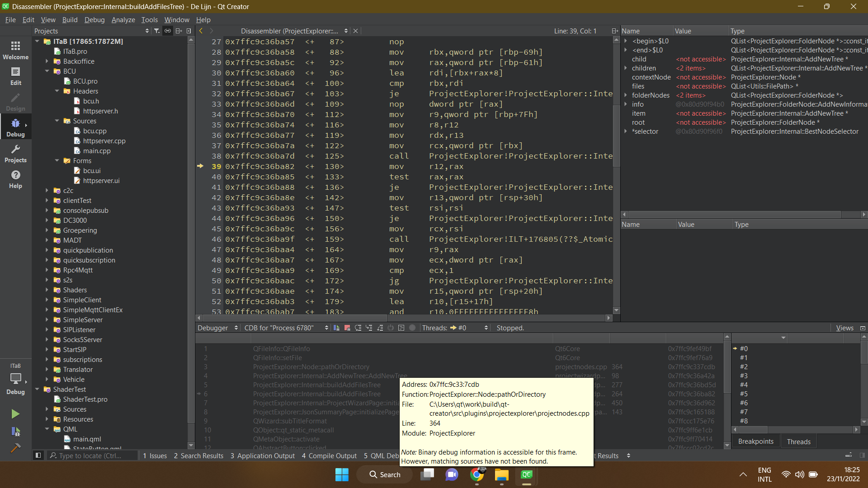Open the Debug menu
Screen dimensions: 868x488
click(94, 19)
